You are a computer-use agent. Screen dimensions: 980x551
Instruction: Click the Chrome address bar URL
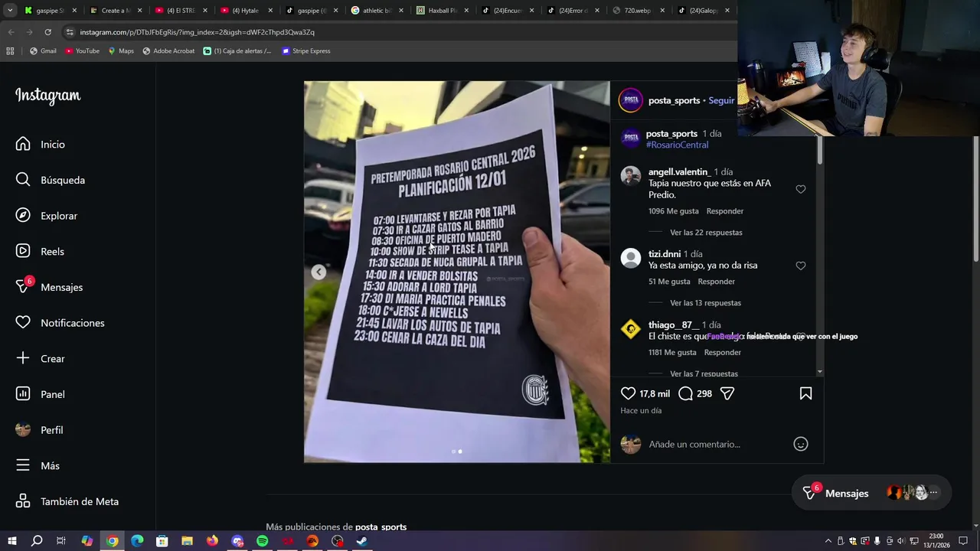[x=197, y=32]
